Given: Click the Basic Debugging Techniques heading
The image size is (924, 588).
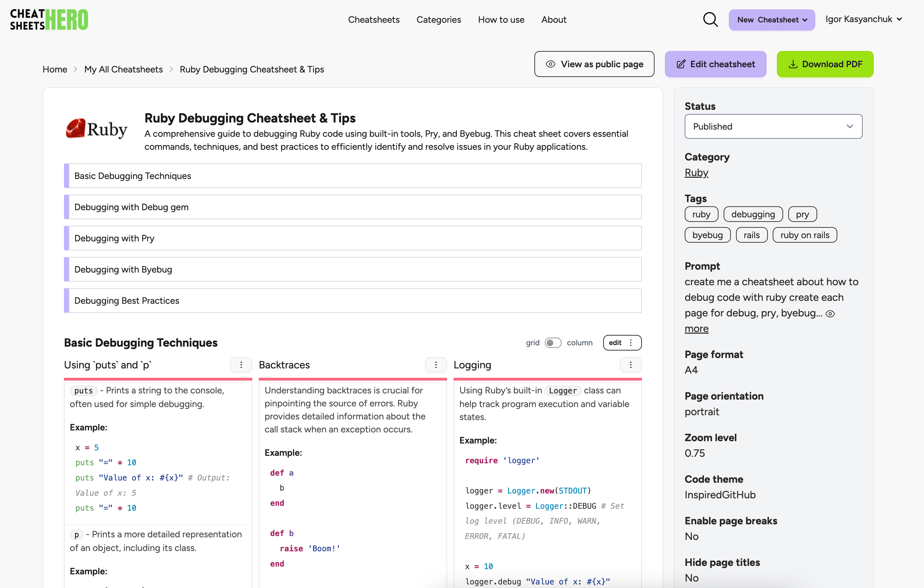Looking at the screenshot, I should point(141,343).
